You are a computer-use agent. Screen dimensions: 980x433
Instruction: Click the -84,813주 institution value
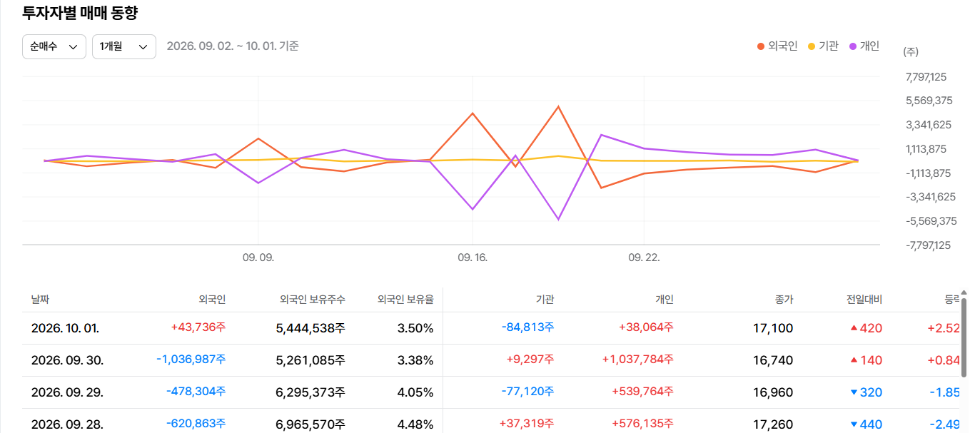528,327
